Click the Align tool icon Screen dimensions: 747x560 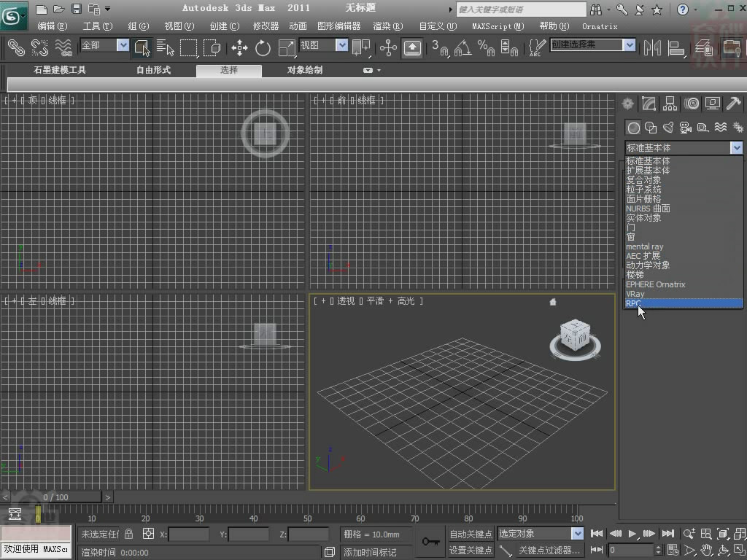pos(676,47)
